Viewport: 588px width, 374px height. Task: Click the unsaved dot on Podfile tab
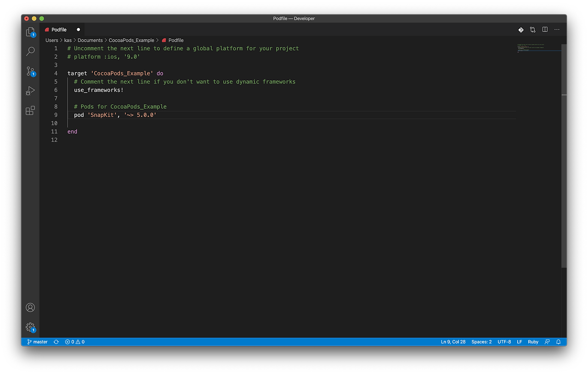[78, 30]
